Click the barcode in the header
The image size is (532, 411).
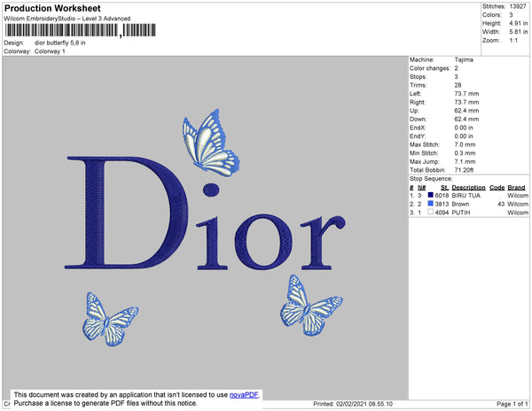(81, 30)
